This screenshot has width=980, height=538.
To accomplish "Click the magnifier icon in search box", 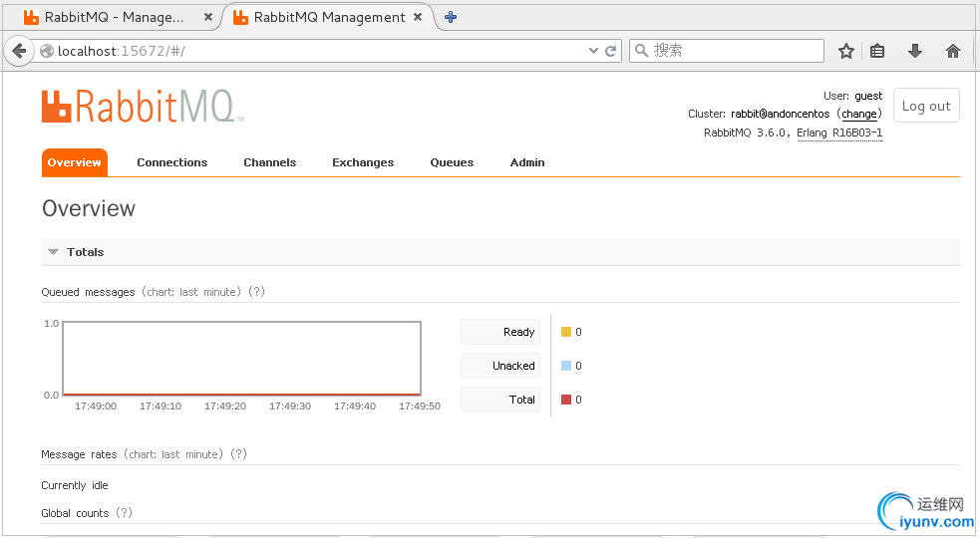I will (641, 51).
